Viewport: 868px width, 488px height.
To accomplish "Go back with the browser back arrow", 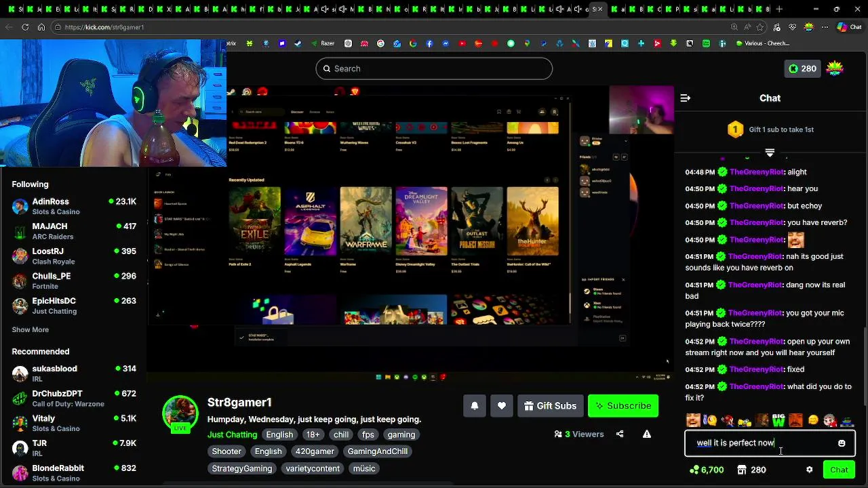I will (8, 27).
